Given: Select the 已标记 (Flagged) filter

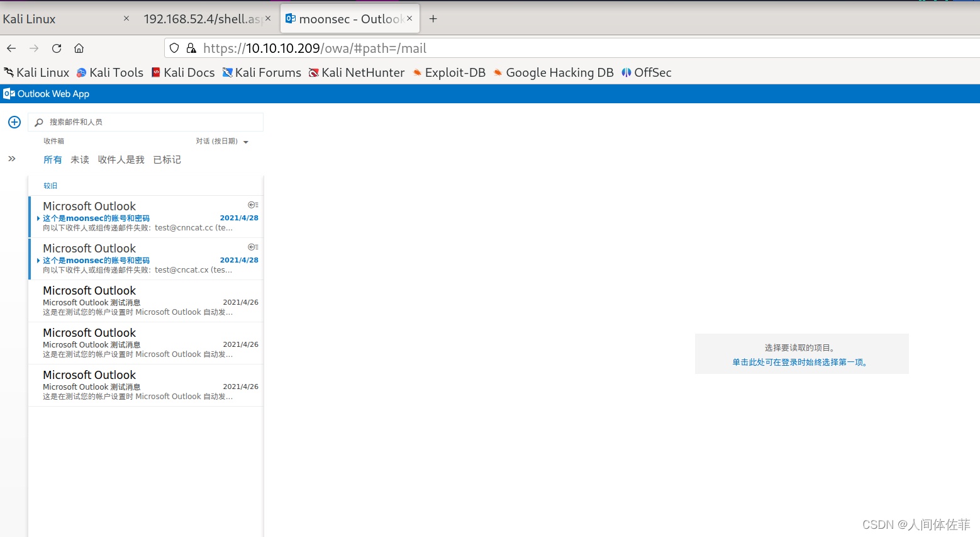Looking at the screenshot, I should (167, 160).
